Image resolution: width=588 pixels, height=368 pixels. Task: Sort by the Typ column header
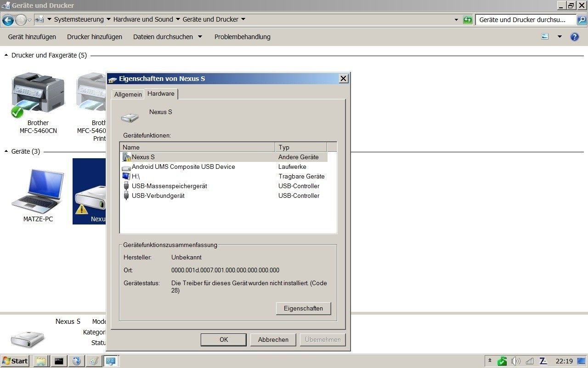pyautogui.click(x=301, y=147)
